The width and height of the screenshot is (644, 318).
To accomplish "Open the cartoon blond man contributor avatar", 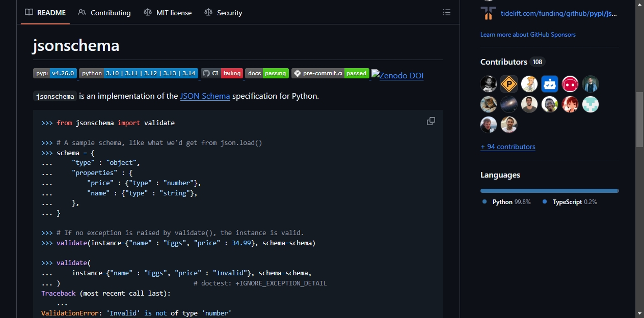I will [x=529, y=84].
